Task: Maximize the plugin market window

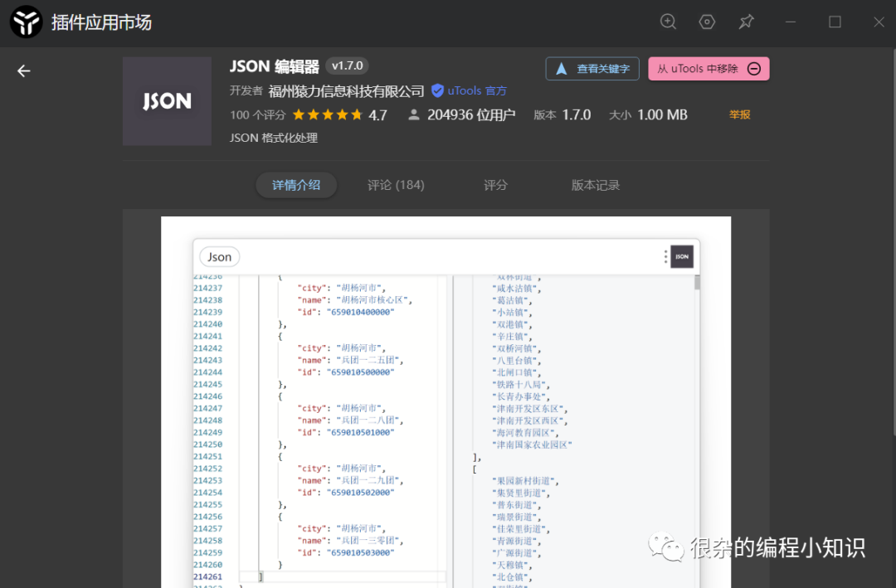Action: point(835,22)
